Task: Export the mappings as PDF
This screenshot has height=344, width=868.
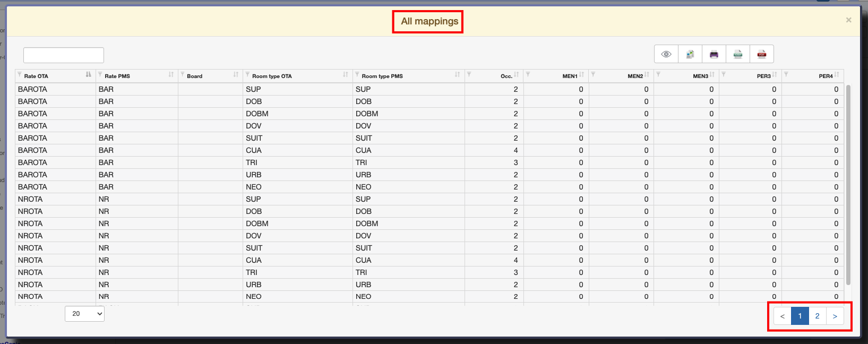Action: pos(762,54)
